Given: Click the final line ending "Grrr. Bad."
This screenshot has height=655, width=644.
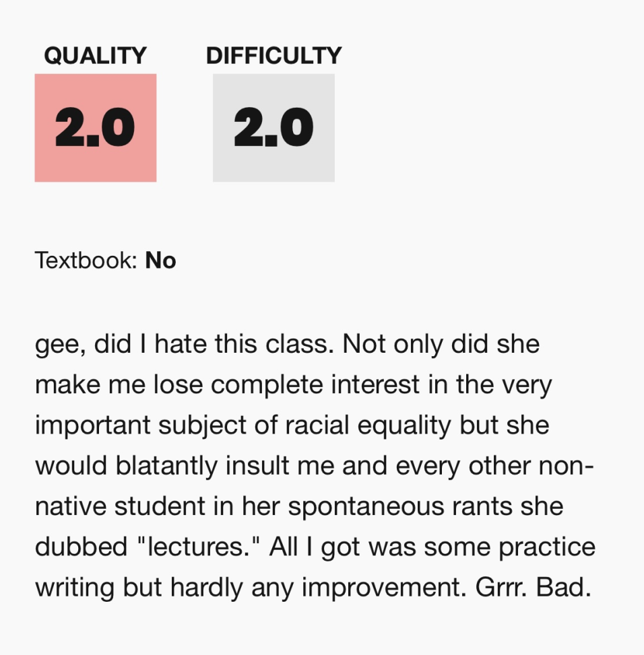Looking at the screenshot, I should coord(313,588).
